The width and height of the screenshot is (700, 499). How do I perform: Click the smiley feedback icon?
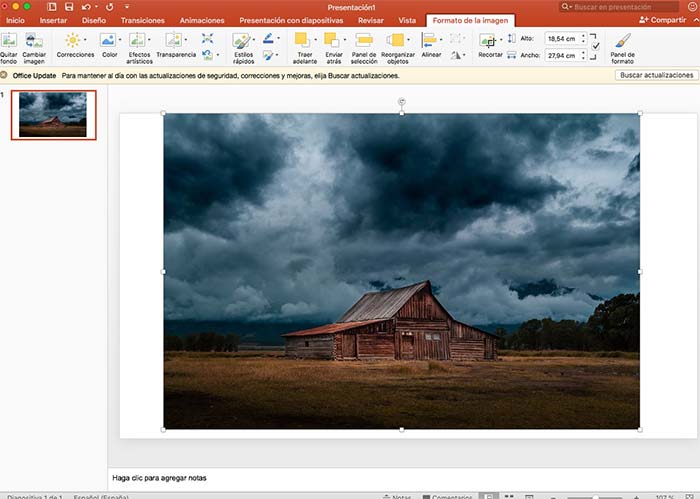[x=692, y=6]
